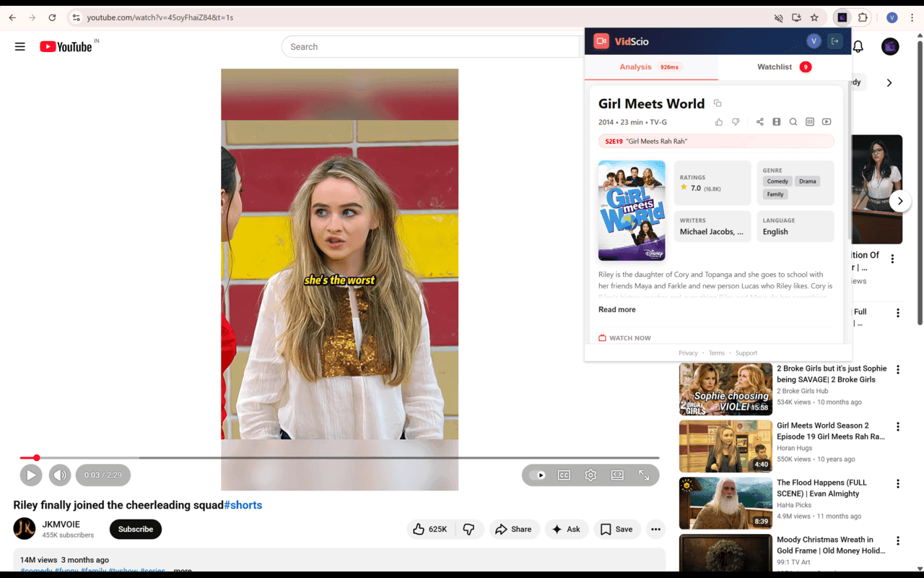The height and width of the screenshot is (578, 924).
Task: Go to YouTube home via logo
Action: point(66,47)
